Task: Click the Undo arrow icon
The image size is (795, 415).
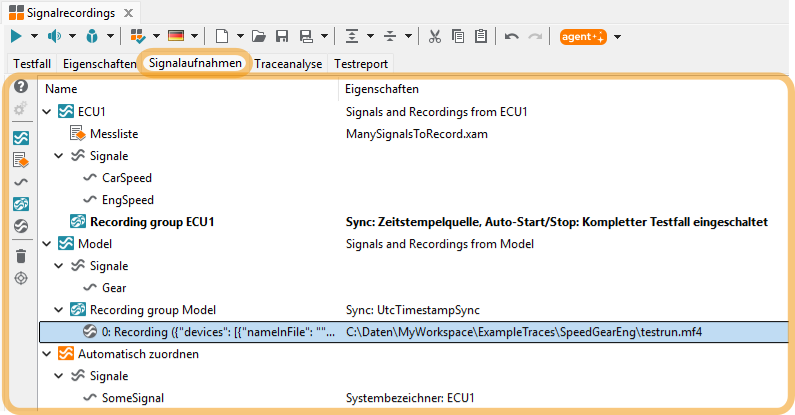Action: [x=512, y=36]
